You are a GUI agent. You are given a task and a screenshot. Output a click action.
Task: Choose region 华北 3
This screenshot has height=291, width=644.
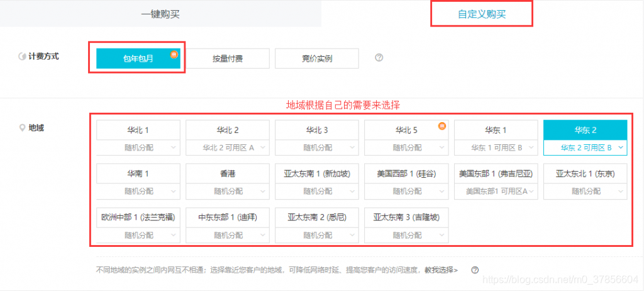pos(317,130)
